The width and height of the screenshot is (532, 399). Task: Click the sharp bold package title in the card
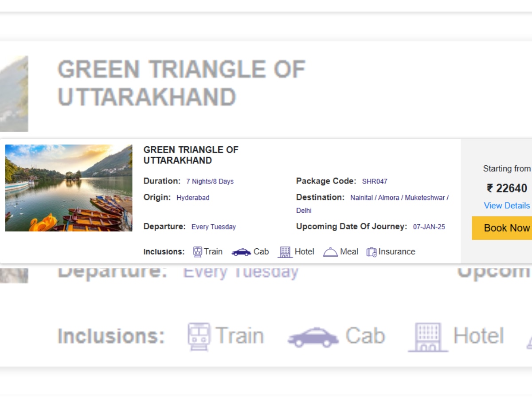[x=191, y=155]
